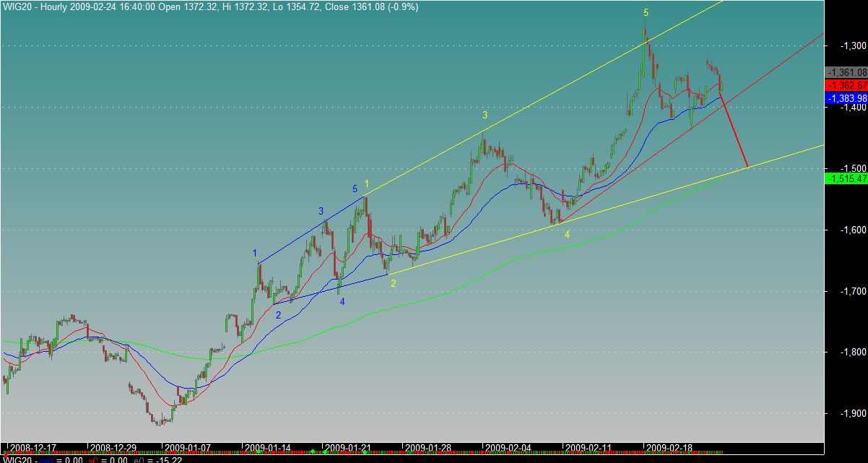The width and height of the screenshot is (868, 463).
Task: Click the 1,300 price axis value
Action: click(x=853, y=46)
